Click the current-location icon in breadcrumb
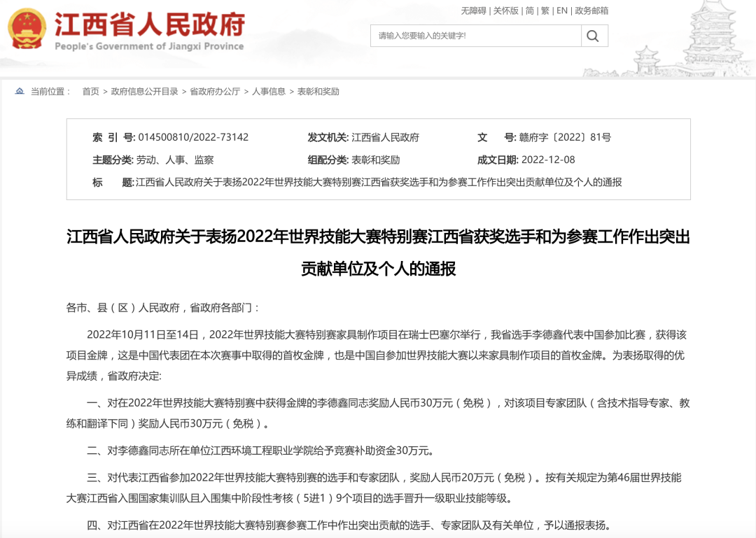The width and height of the screenshot is (756, 538). pos(20,92)
